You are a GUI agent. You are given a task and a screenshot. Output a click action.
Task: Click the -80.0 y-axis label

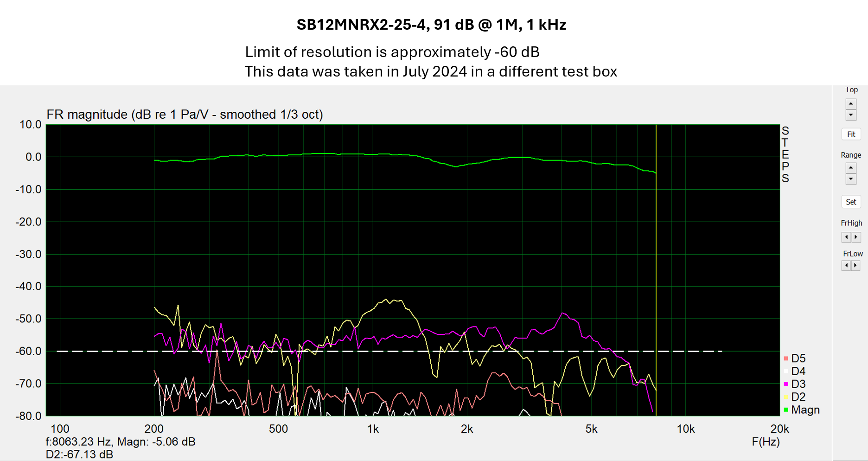click(x=28, y=416)
